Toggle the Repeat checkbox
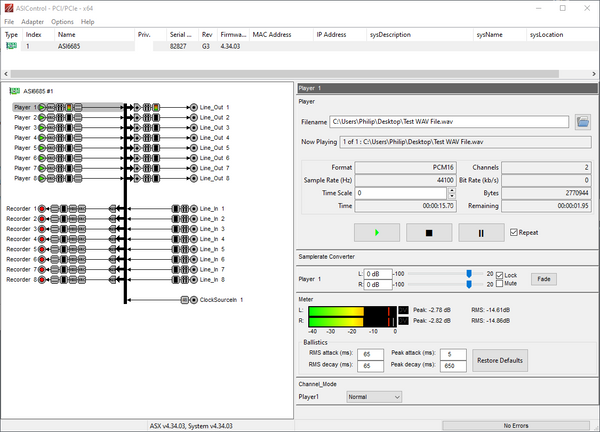The image size is (600, 432). [514, 233]
